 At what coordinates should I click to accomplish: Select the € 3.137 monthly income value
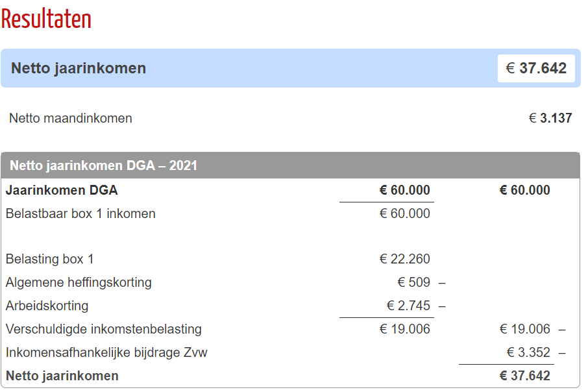tap(550, 118)
